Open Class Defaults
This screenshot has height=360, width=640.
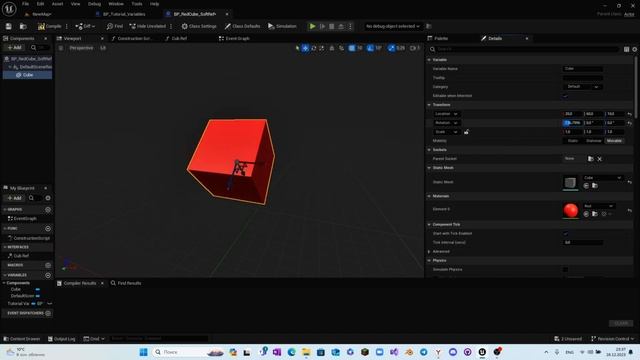pyautogui.click(x=242, y=26)
